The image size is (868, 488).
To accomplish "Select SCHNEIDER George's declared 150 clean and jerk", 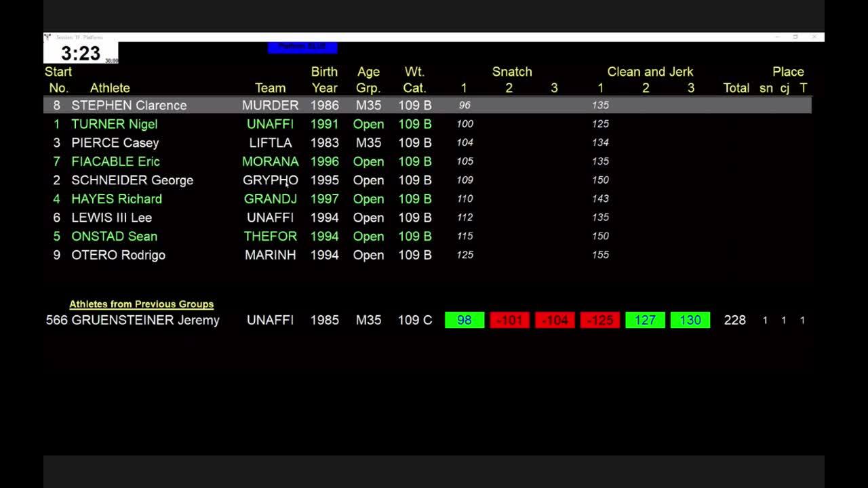I will point(599,180).
